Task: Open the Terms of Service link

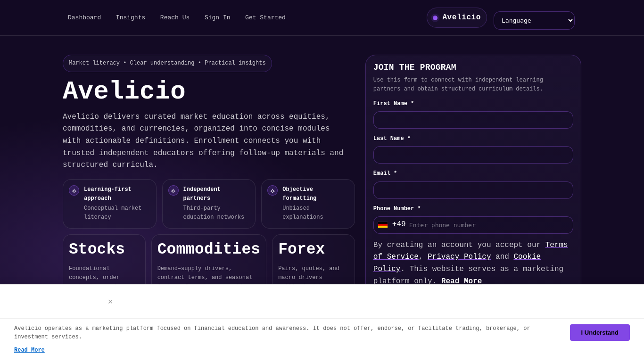Action: tap(556, 245)
